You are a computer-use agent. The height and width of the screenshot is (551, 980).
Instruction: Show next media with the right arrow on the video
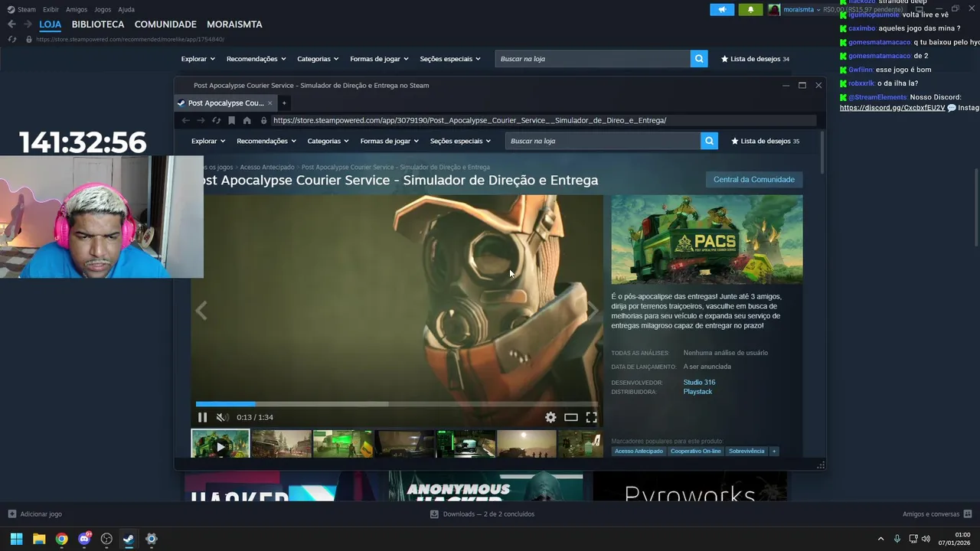pos(593,310)
